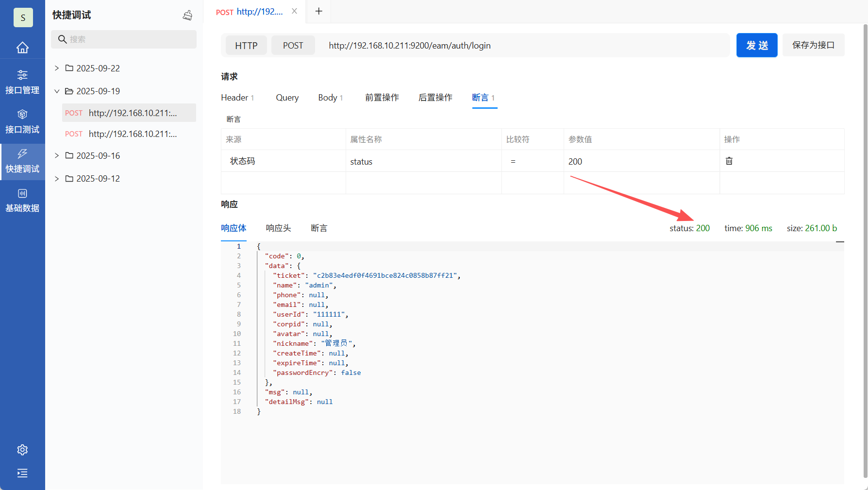Click the status: 200 response indicator
Image resolution: width=868 pixels, height=490 pixels.
[689, 228]
